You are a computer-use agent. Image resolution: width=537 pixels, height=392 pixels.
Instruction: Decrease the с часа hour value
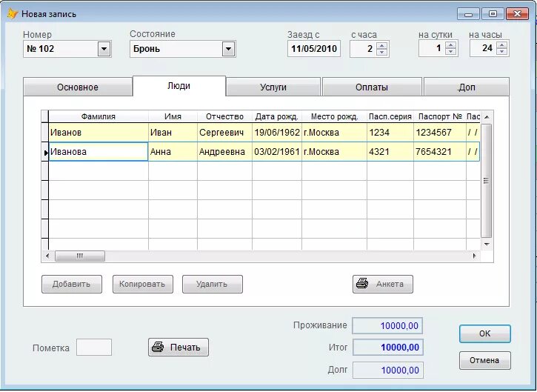point(382,53)
